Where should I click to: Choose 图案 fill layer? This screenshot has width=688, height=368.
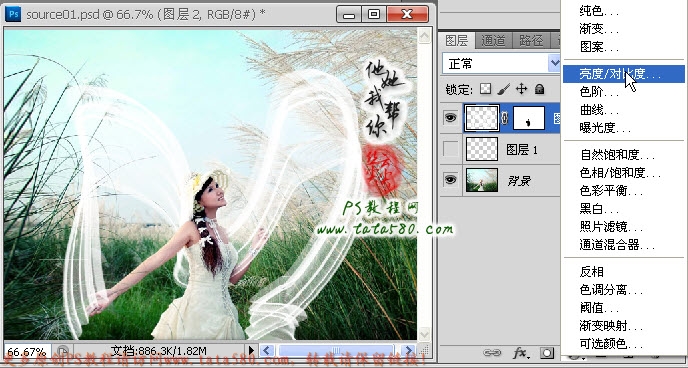point(624,47)
